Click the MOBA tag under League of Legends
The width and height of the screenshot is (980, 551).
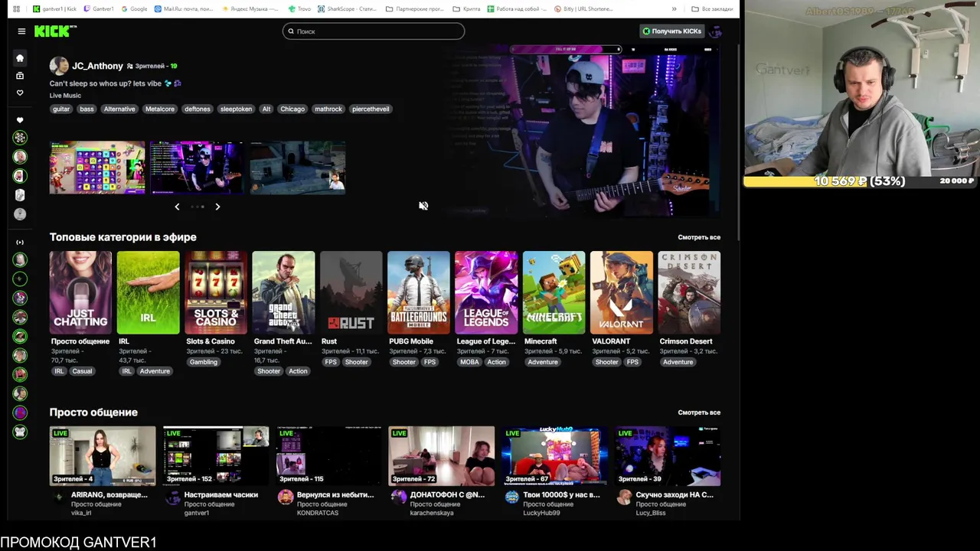(x=469, y=362)
